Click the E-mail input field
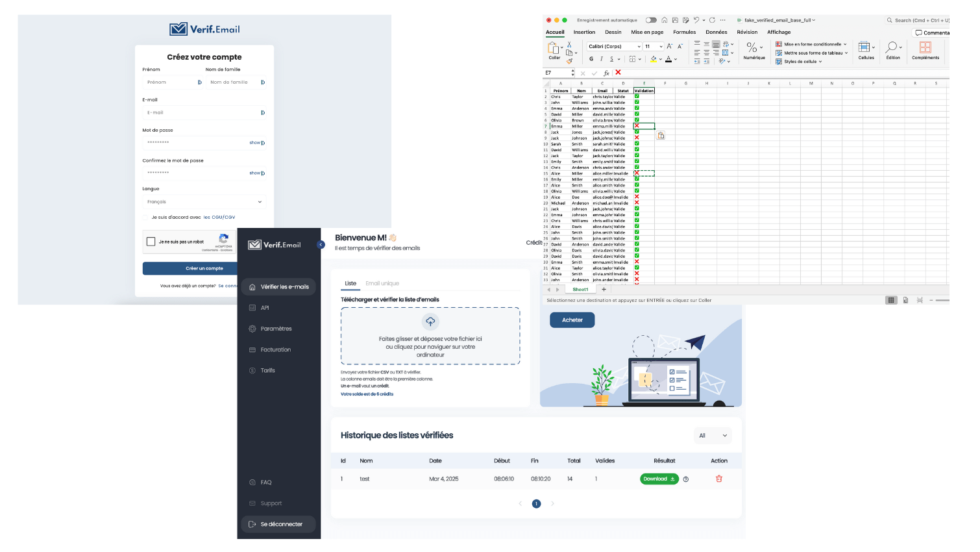 [x=204, y=112]
